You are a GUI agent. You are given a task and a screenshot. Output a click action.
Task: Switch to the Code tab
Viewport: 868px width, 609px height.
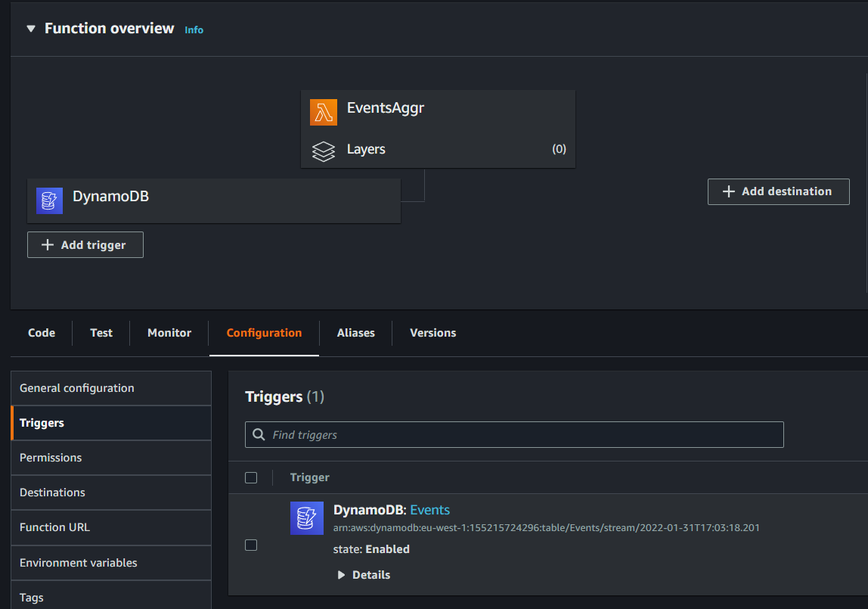point(41,333)
